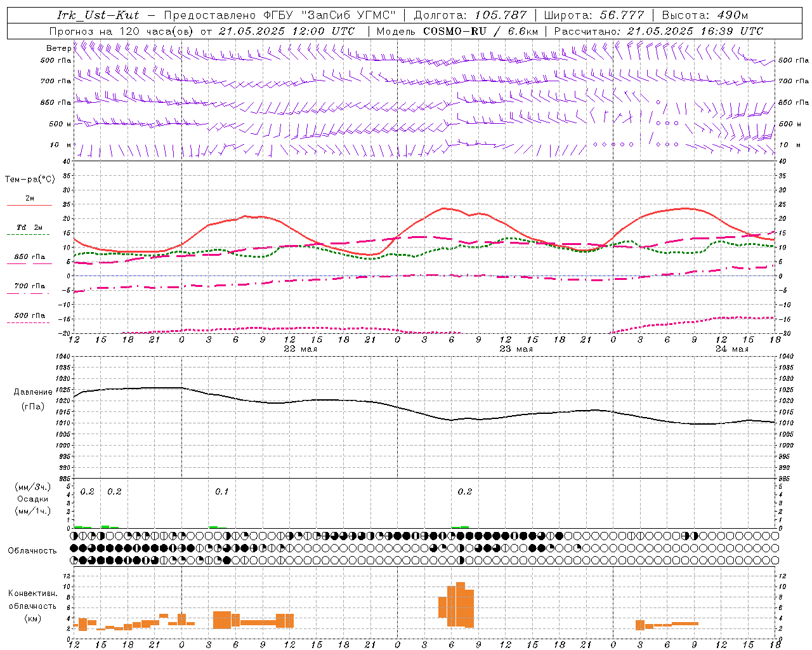Click the Высота: 490м value

point(705,15)
